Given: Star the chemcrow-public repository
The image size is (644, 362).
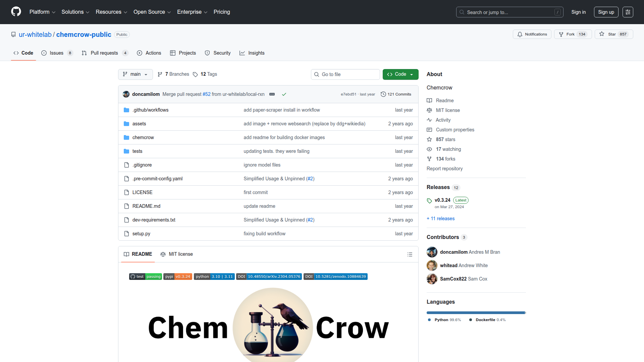Looking at the screenshot, I should click(x=612, y=34).
